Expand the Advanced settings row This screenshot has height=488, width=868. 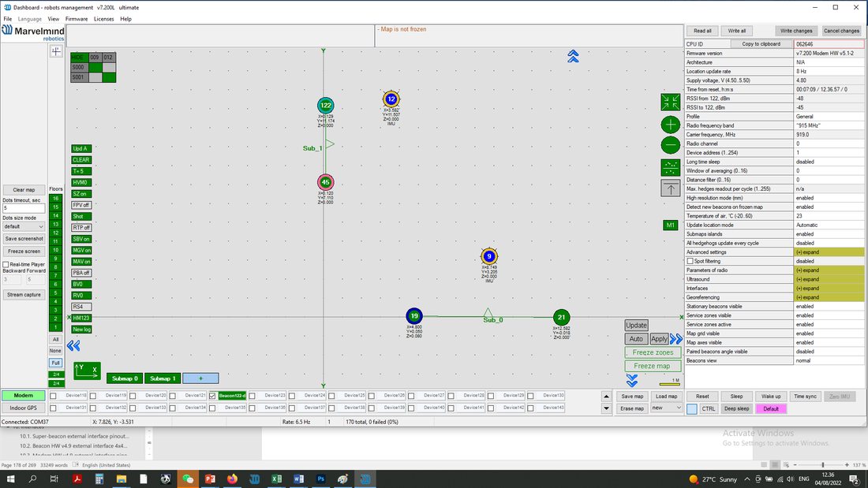click(828, 252)
